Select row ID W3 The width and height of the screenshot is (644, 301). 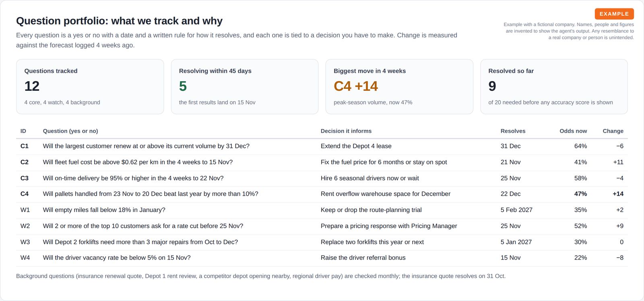25,242
